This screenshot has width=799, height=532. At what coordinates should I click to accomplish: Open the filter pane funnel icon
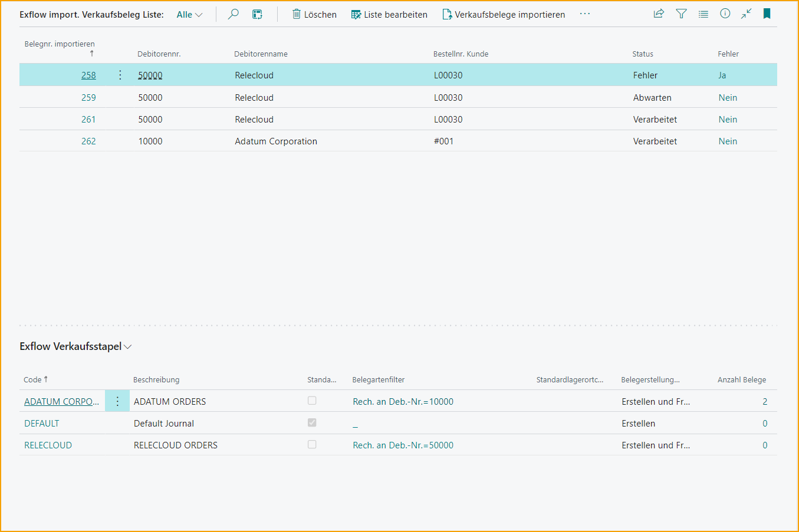click(681, 14)
